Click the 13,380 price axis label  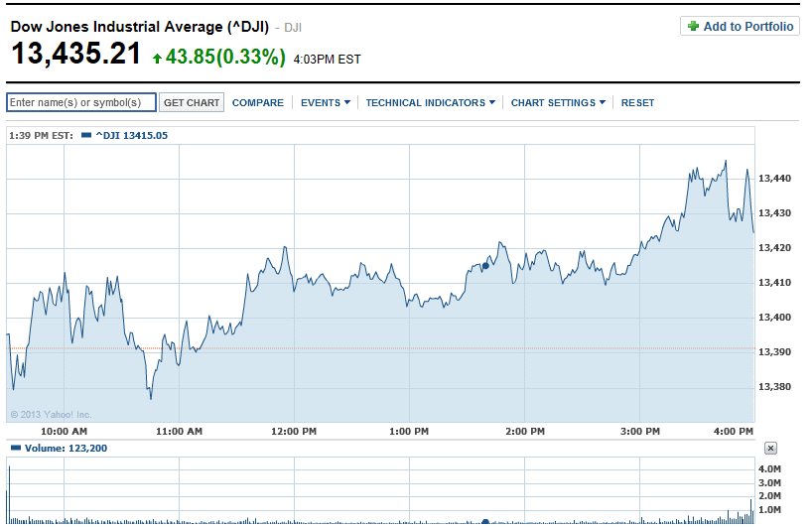pyautogui.click(x=774, y=386)
